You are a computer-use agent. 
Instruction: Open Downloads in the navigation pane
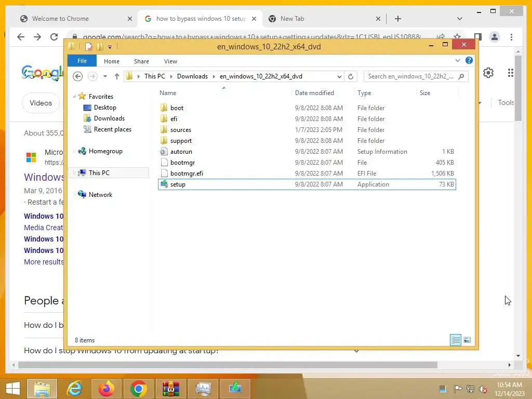click(x=109, y=118)
